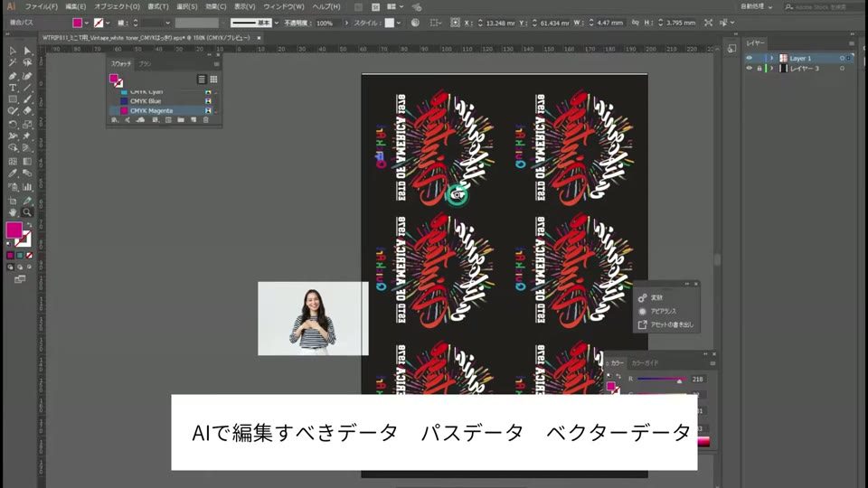Select the Hand tool
Screen dimensions: 868x488
pos(13,212)
